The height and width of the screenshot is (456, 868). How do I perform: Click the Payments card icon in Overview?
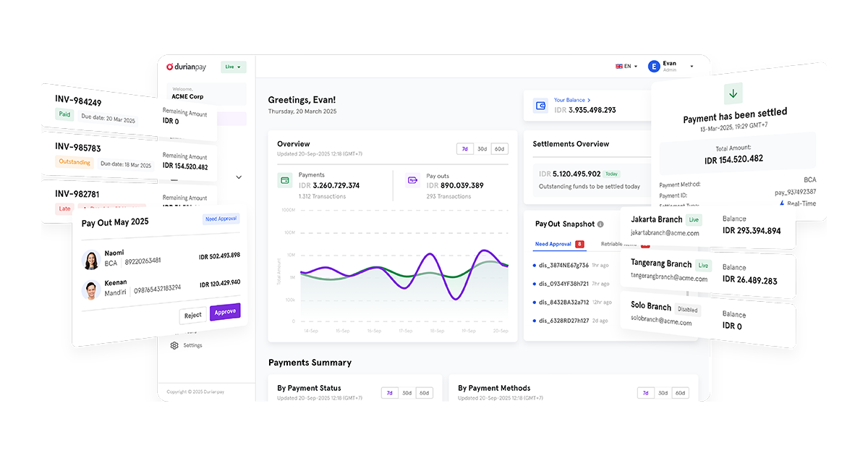[x=285, y=180]
